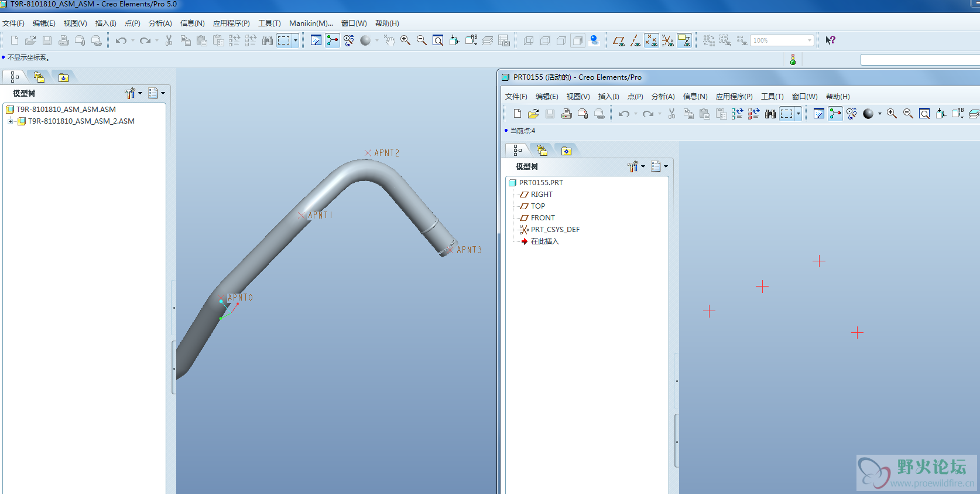Switch to favorites tab in assembly navigator
The width and height of the screenshot is (980, 494).
pyautogui.click(x=63, y=77)
